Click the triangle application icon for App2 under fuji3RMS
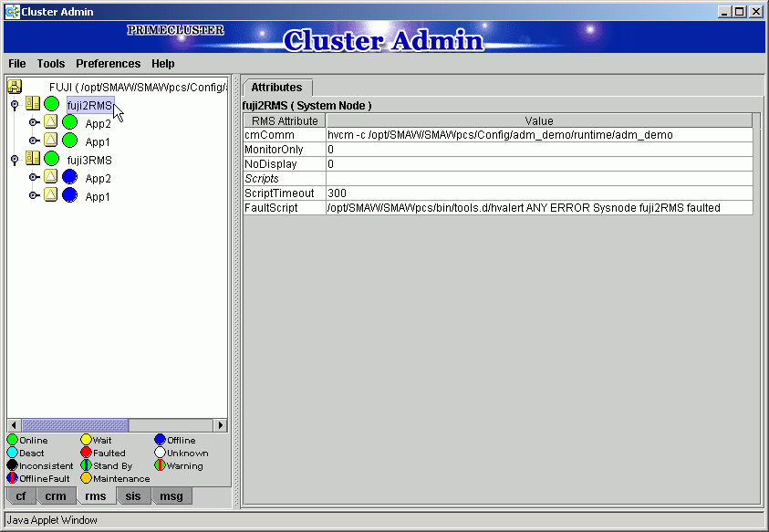769x532 pixels. tap(50, 176)
